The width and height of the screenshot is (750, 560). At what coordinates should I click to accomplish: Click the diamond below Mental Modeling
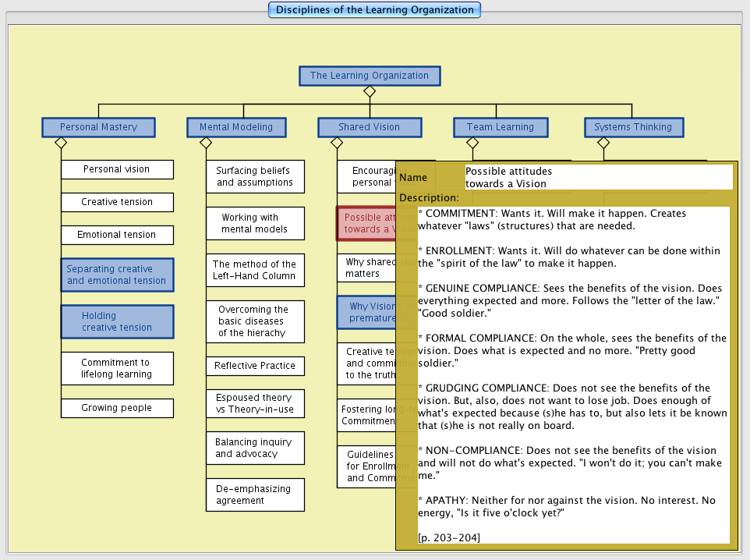pos(206,143)
